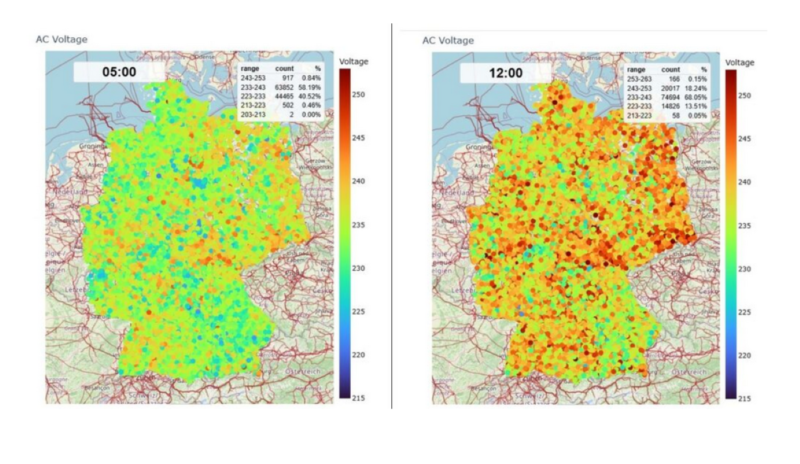800x464 pixels.
Task: Click count value 58 in the 12:00 table
Action: (x=677, y=115)
